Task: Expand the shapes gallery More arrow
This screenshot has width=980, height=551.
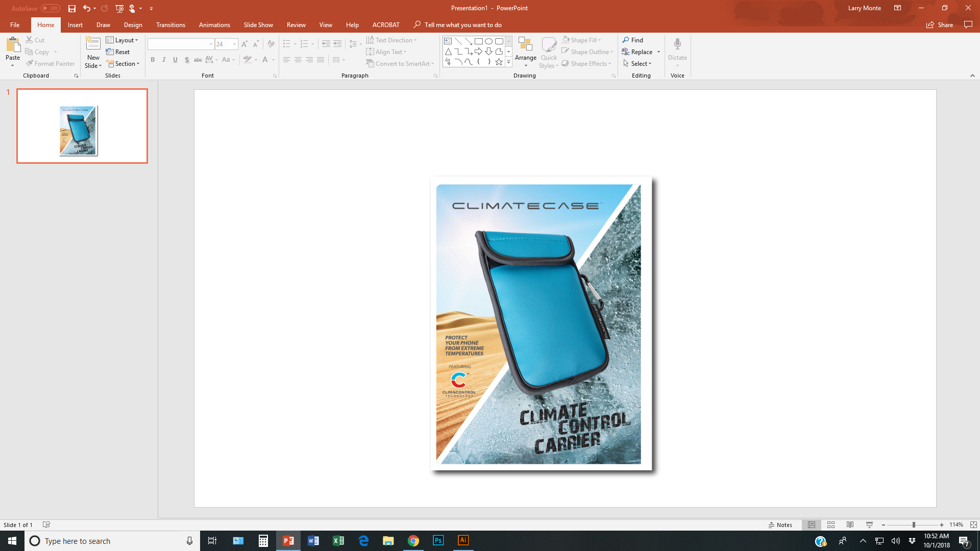Action: coord(508,62)
